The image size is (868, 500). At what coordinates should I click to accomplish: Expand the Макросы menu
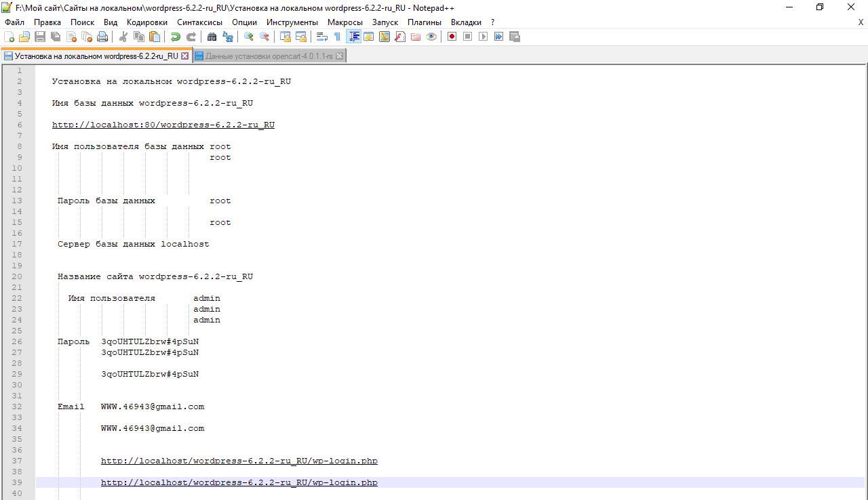point(344,22)
